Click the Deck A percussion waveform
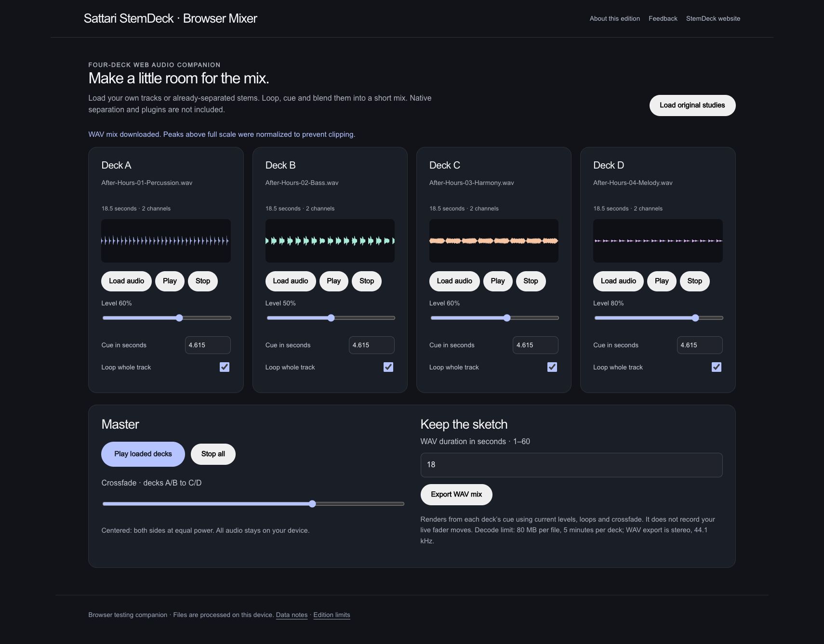The height and width of the screenshot is (644, 824). [x=166, y=241]
